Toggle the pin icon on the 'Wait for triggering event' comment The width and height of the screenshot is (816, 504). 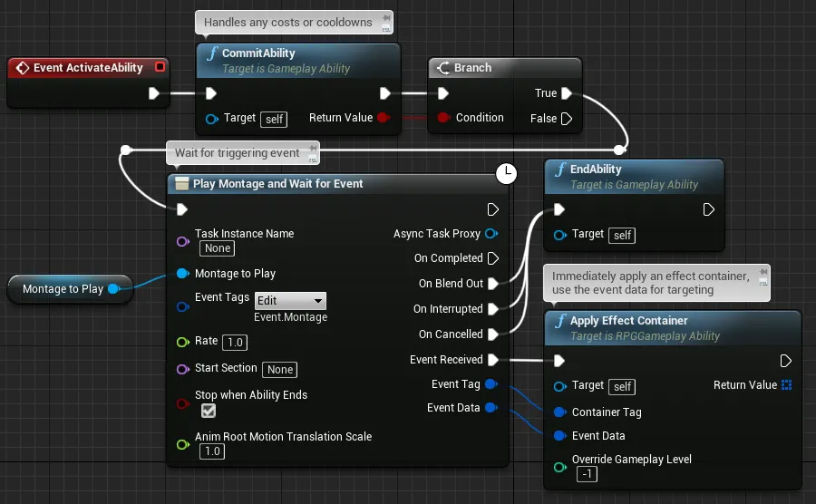(313, 149)
